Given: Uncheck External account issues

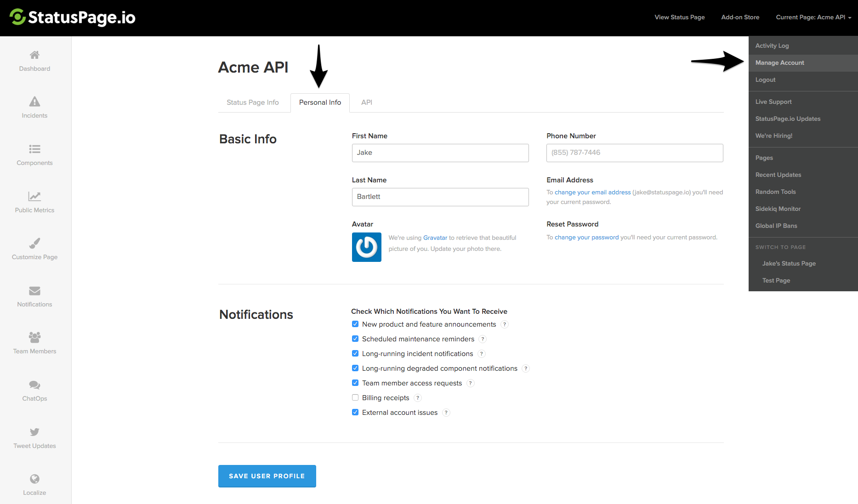Looking at the screenshot, I should (x=355, y=412).
